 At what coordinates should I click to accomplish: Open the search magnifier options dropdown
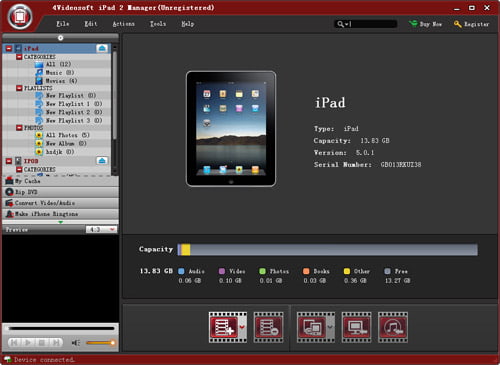click(x=342, y=24)
